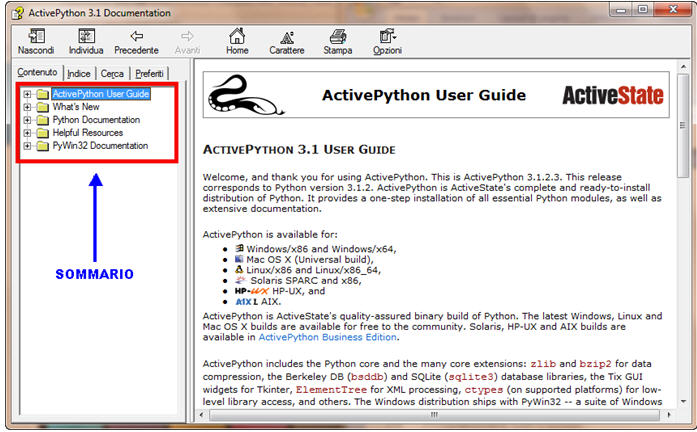Image resolution: width=697 pixels, height=432 pixels.
Task: Select ActivePython User Guide tree item
Action: click(x=101, y=94)
